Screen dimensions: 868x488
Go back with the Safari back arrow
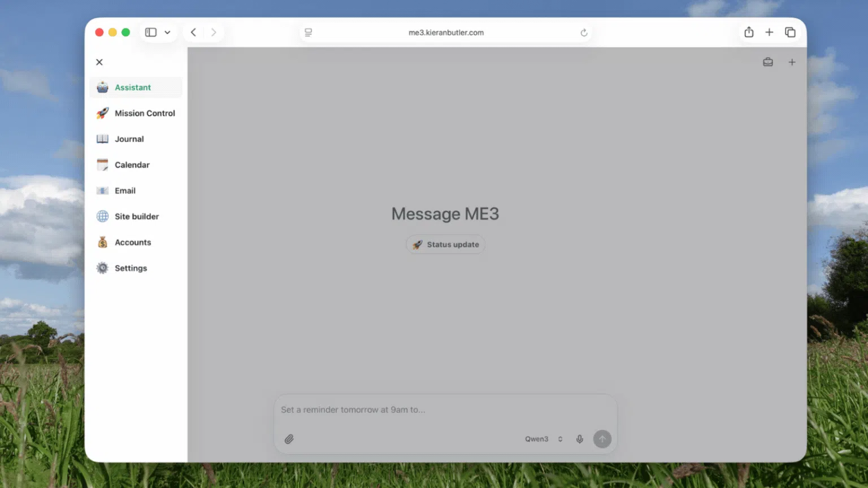point(193,32)
